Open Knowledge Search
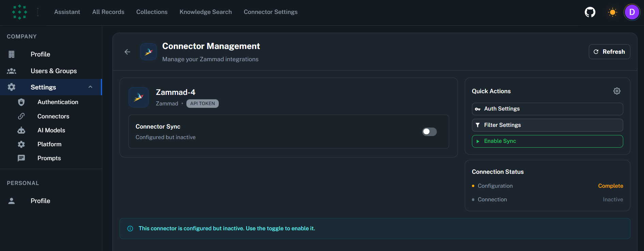The width and height of the screenshot is (644, 251). point(205,12)
